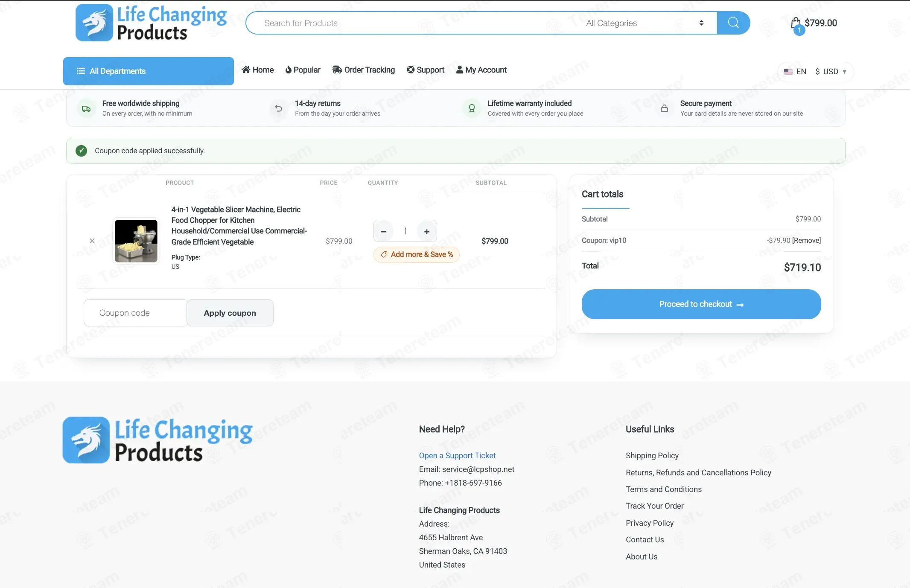910x588 pixels.
Task: Click the vegetable slicer product thumbnail
Action: pos(136,241)
